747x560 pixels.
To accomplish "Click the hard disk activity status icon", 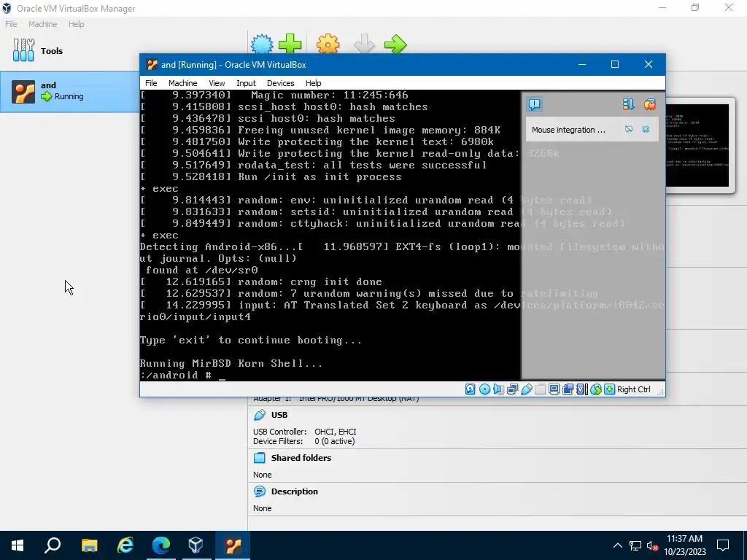I will pos(471,389).
